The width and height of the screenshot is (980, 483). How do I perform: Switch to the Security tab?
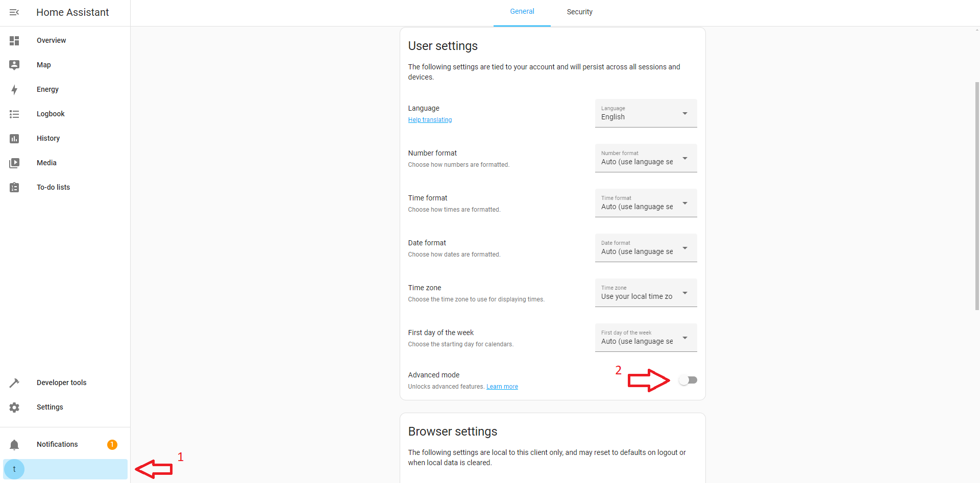click(579, 12)
